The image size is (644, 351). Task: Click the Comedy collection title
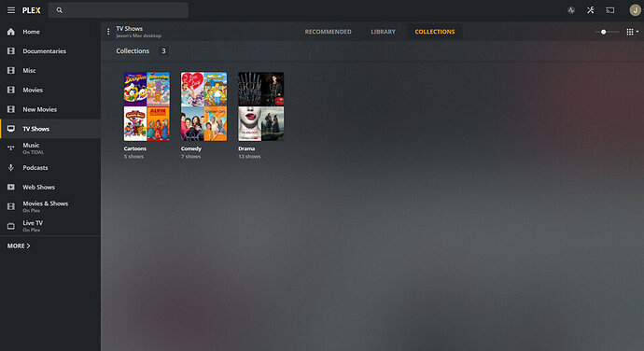[191, 148]
